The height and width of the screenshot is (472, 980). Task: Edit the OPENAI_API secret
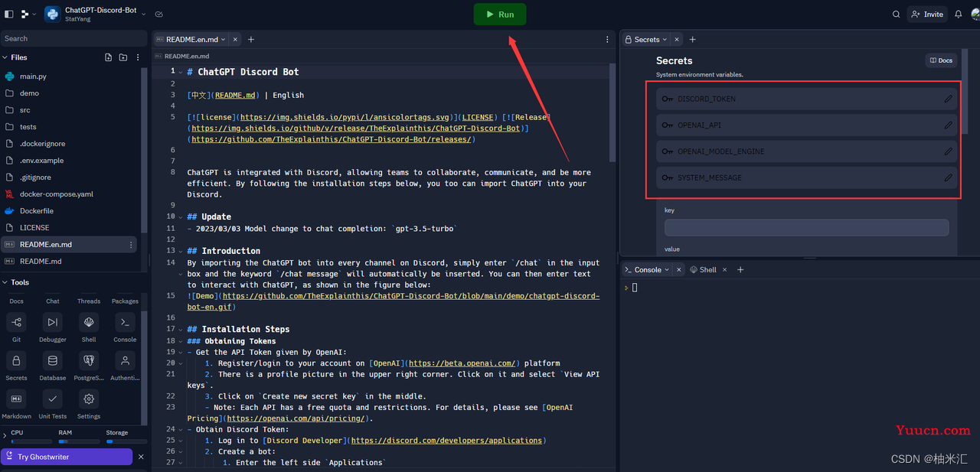pos(949,125)
